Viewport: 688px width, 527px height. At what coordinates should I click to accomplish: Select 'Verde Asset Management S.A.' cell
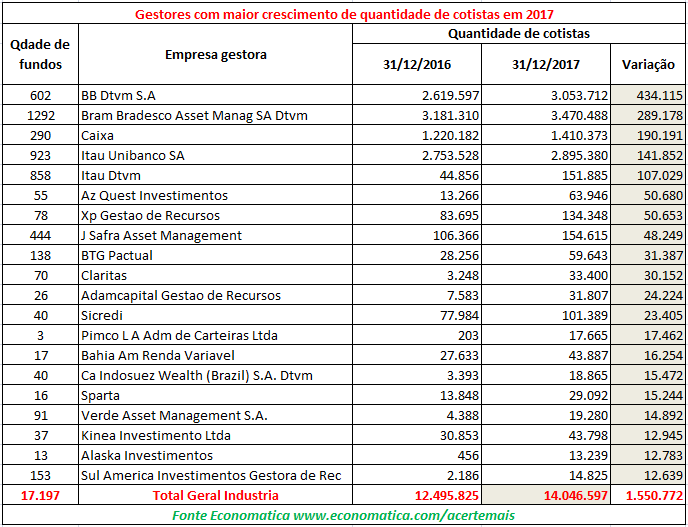[x=215, y=416]
